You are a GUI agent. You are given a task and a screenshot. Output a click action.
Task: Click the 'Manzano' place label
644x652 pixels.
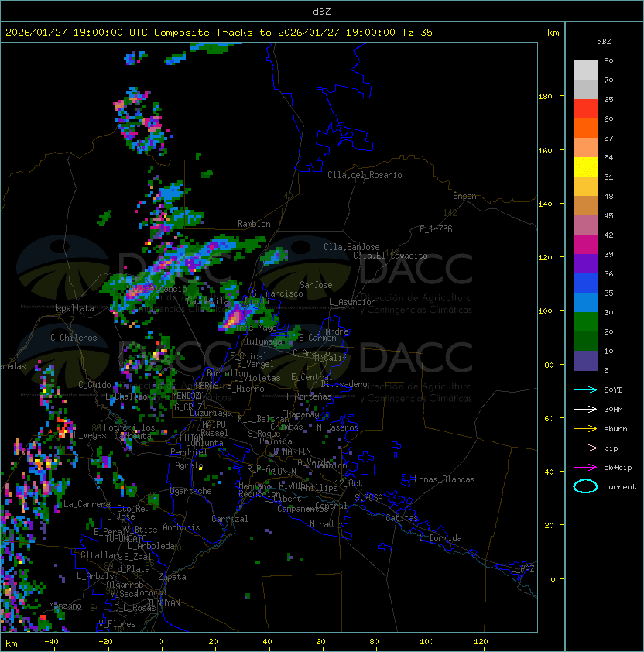(65, 606)
